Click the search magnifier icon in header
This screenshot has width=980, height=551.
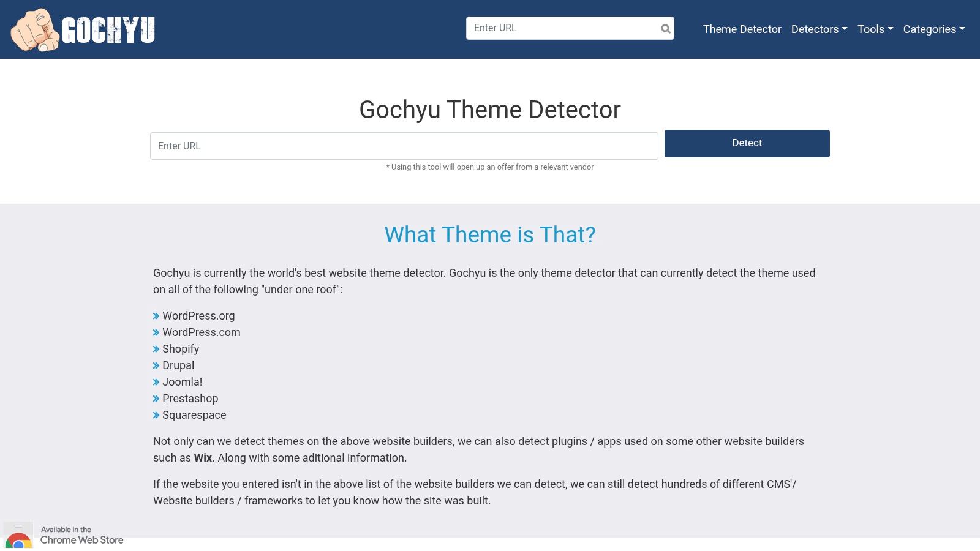(x=665, y=29)
